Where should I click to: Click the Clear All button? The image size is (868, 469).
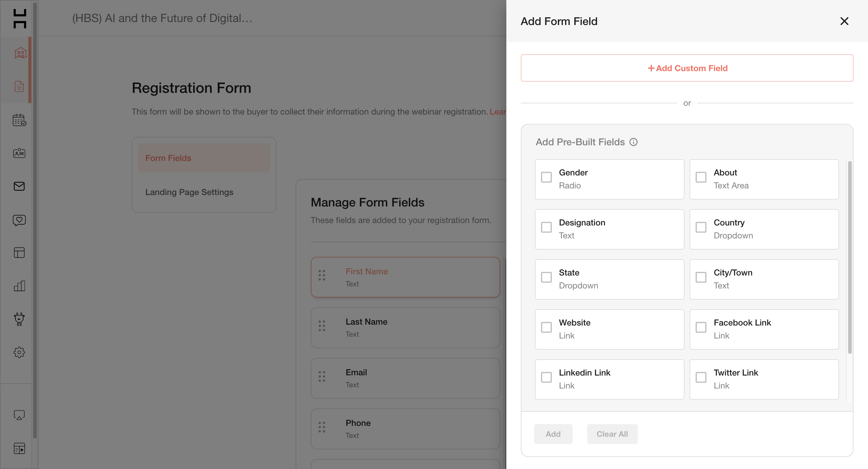(x=612, y=434)
